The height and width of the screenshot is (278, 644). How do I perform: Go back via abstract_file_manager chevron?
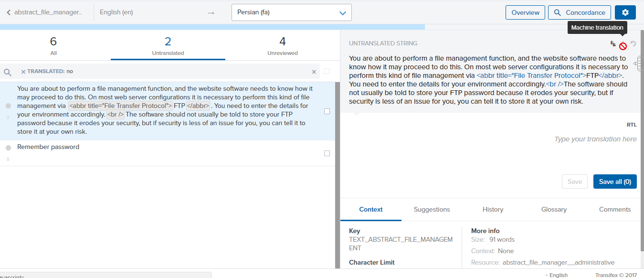pos(9,12)
